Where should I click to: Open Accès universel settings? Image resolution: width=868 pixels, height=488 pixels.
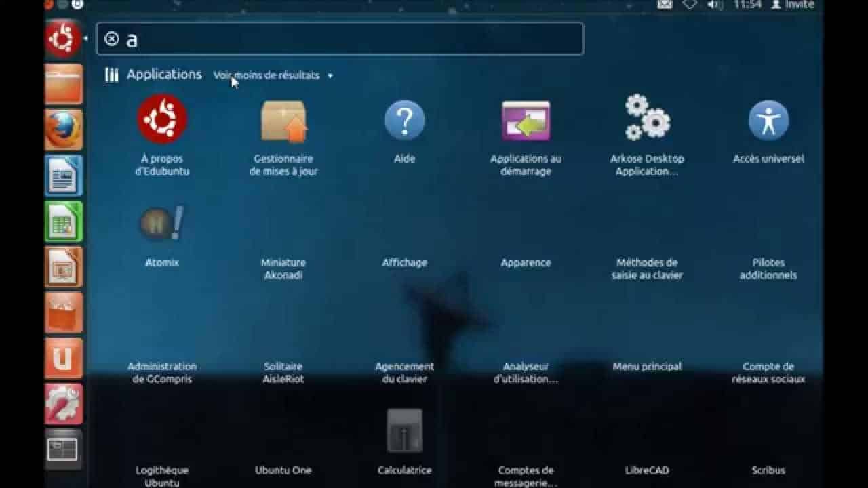[x=768, y=131]
